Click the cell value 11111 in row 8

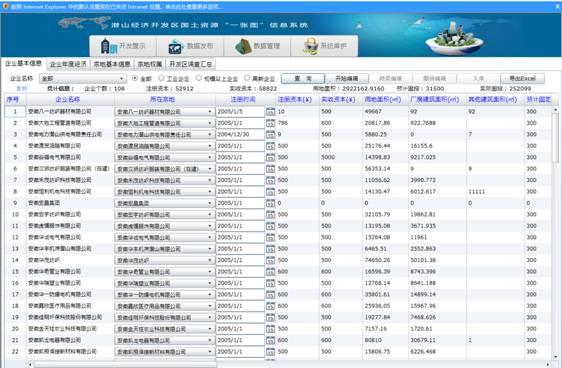(477, 192)
